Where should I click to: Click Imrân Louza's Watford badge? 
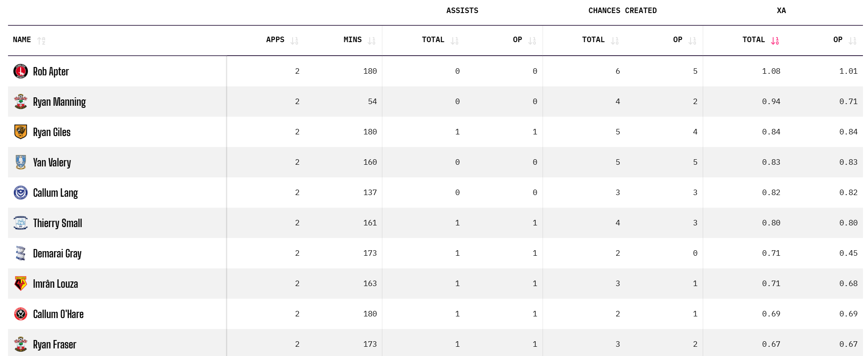(21, 284)
